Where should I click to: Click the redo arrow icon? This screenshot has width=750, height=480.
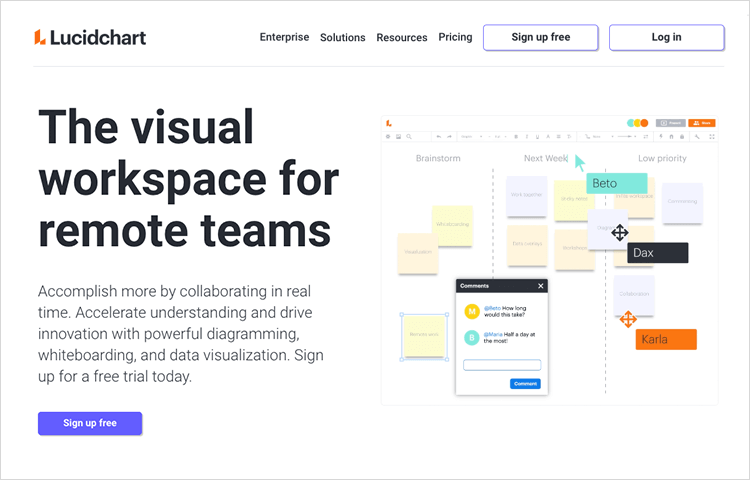tap(450, 136)
